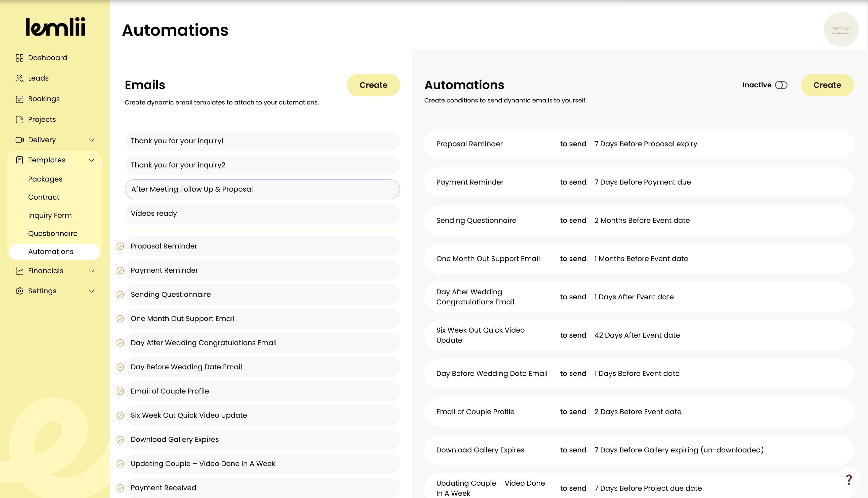Click the Financials chart icon
Image resolution: width=868 pixels, height=498 pixels.
(x=19, y=271)
